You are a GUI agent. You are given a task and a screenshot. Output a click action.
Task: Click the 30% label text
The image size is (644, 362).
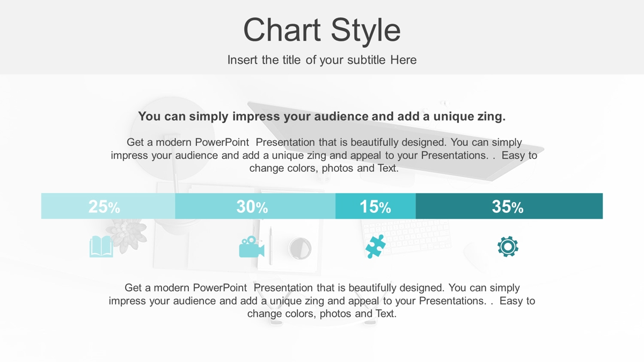252,206
